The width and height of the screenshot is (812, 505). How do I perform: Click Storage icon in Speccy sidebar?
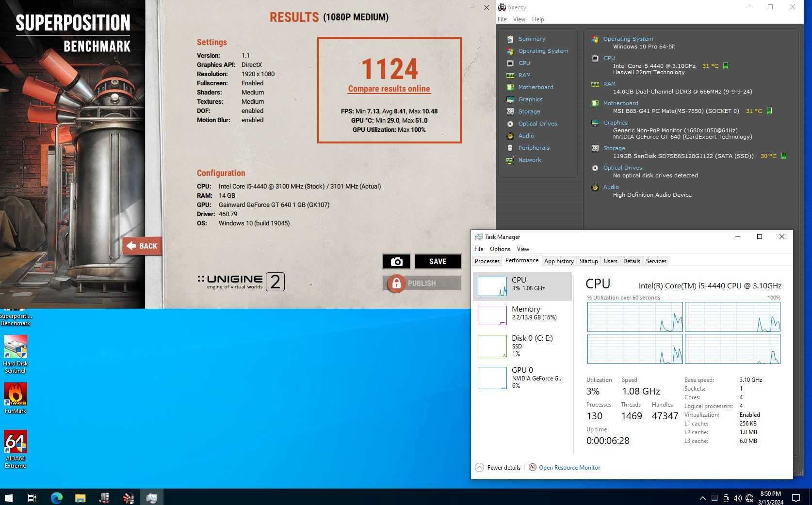click(510, 111)
